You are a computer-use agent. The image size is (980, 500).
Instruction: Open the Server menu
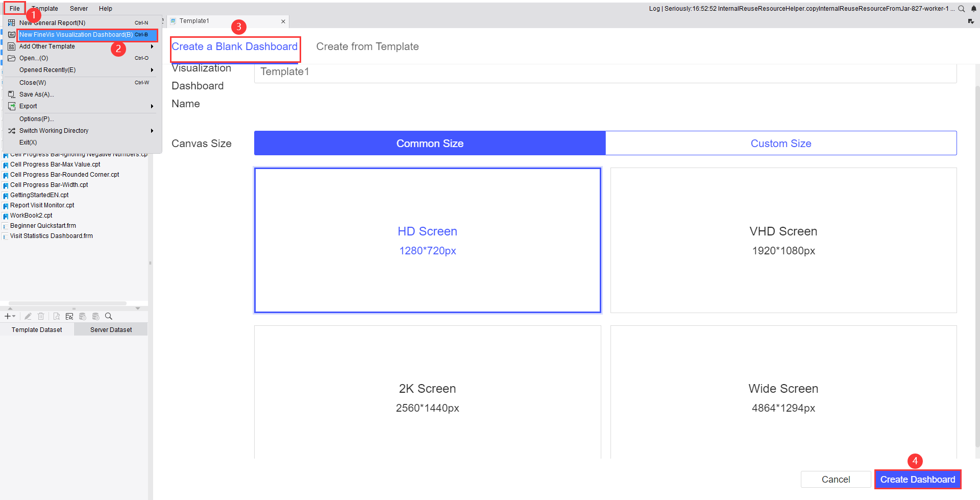pos(79,8)
